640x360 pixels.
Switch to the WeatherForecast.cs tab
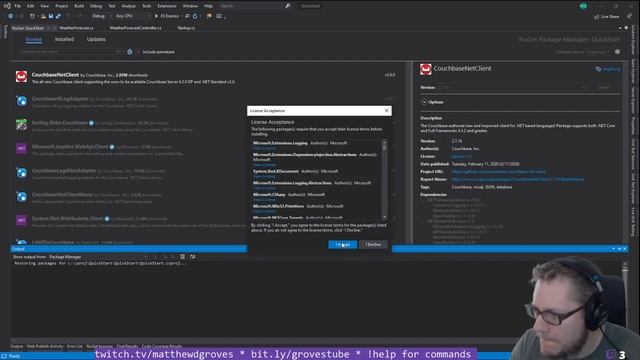[76, 28]
